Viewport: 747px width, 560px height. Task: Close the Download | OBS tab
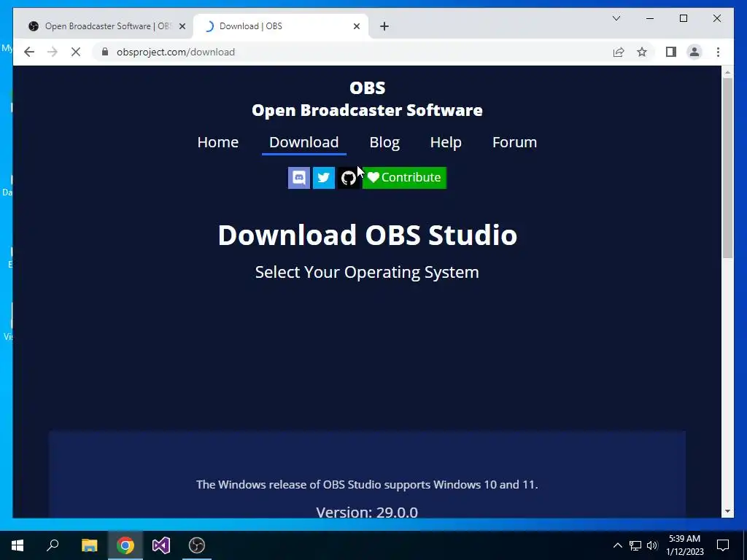click(x=356, y=26)
